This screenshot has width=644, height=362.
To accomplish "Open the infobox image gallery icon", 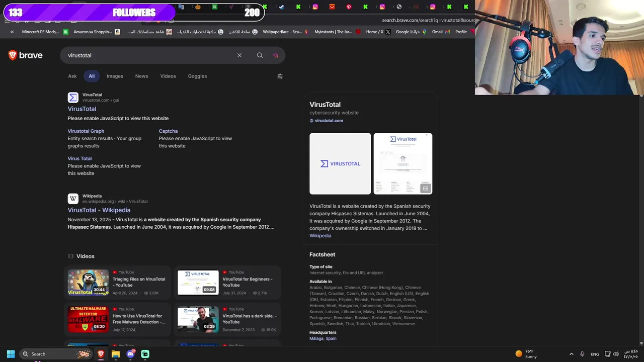I will (426, 189).
